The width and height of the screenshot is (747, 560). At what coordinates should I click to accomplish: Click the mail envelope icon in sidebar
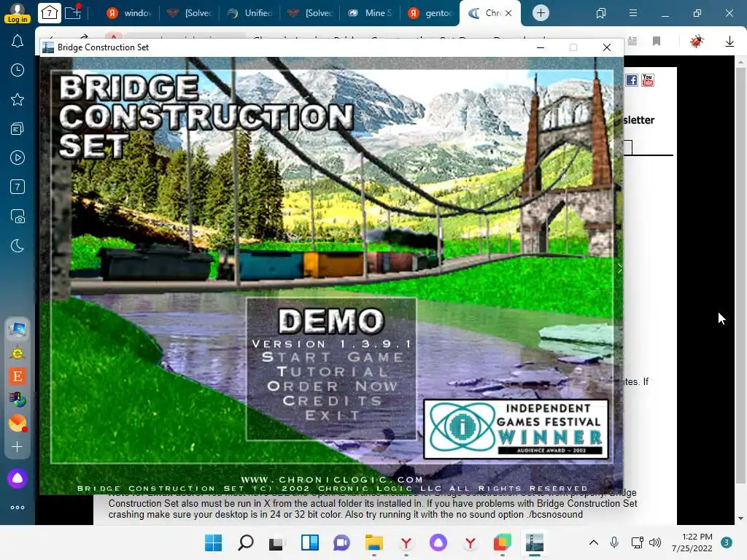[x=18, y=423]
